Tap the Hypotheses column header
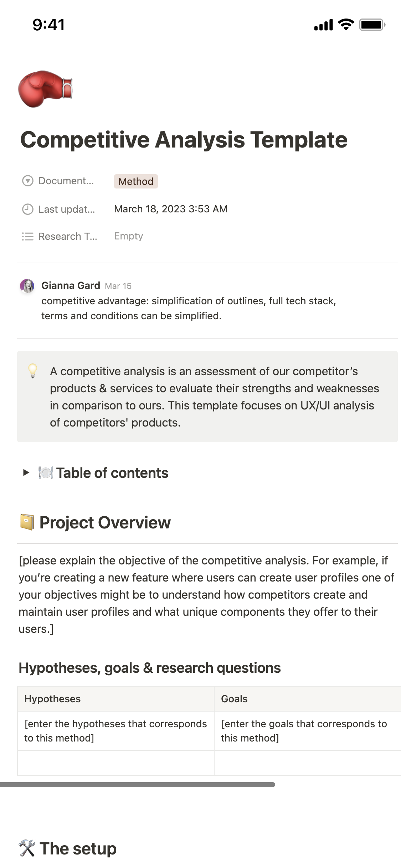This screenshot has height=868, width=401. tap(116, 699)
